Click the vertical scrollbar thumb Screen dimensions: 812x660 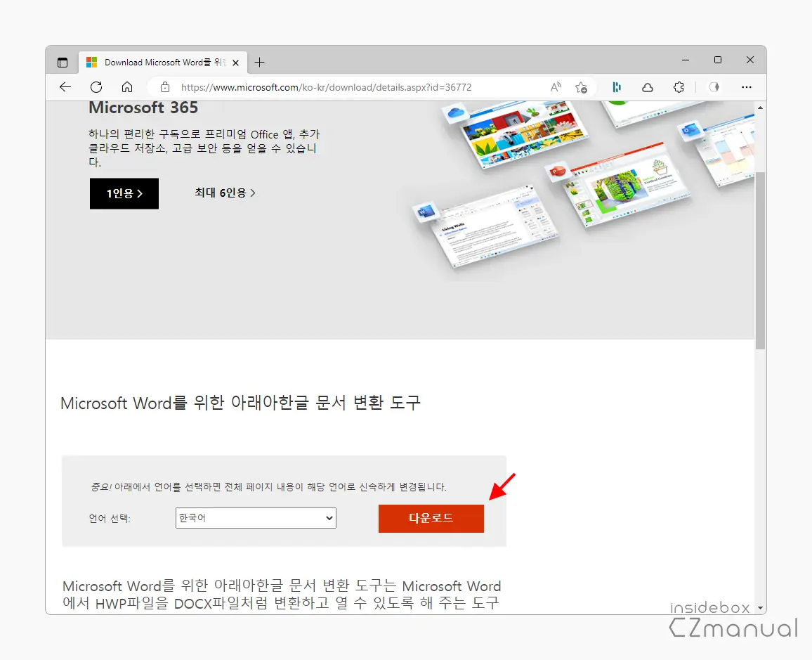pyautogui.click(x=760, y=261)
